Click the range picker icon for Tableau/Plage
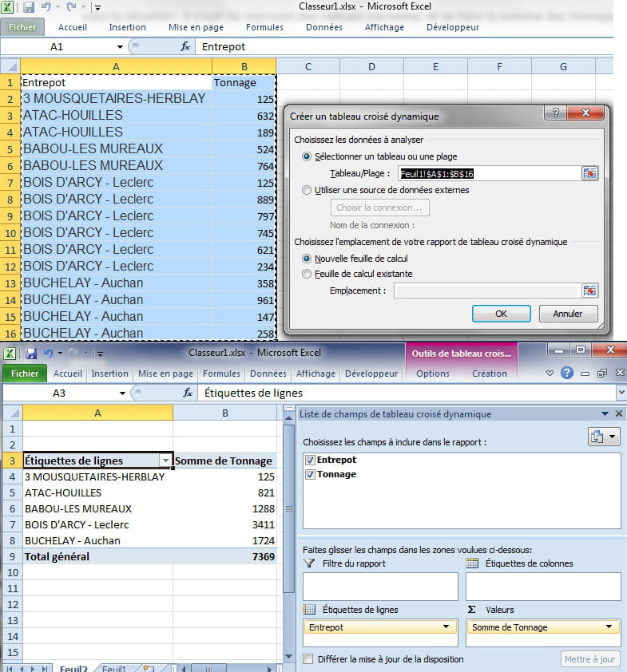The height and width of the screenshot is (672, 627). 589,173
